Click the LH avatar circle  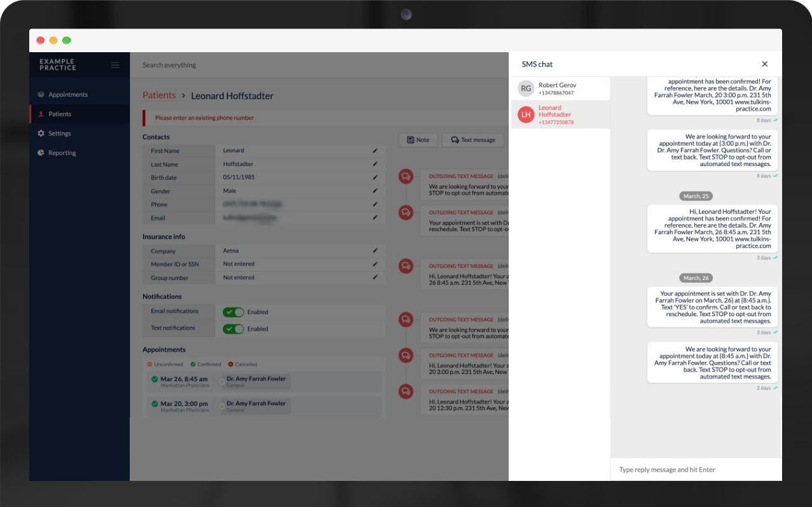pos(526,115)
